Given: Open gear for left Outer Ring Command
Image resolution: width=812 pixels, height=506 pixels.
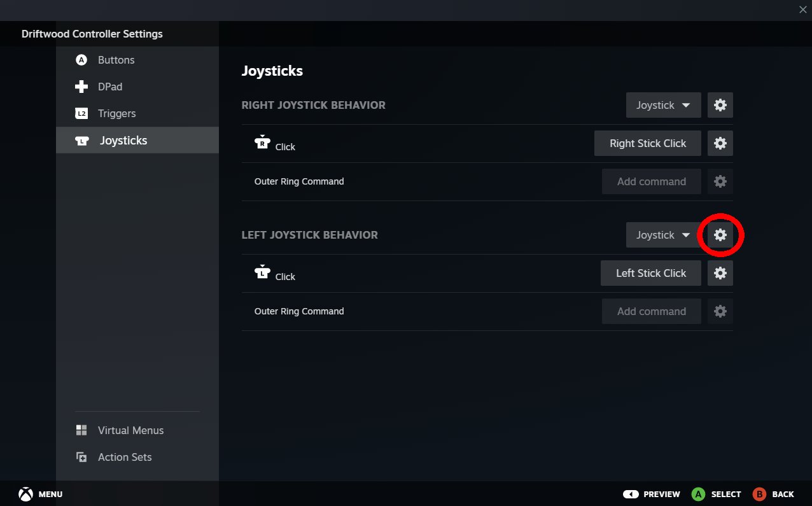Looking at the screenshot, I should coord(720,311).
